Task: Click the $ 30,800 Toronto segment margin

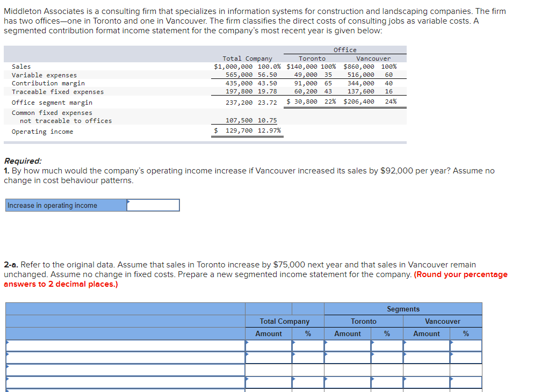Action: 302,101
